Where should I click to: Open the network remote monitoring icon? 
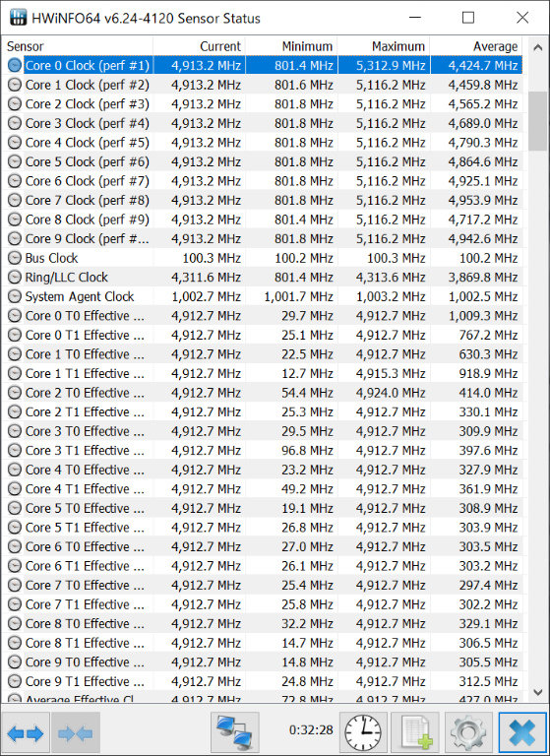tap(235, 732)
